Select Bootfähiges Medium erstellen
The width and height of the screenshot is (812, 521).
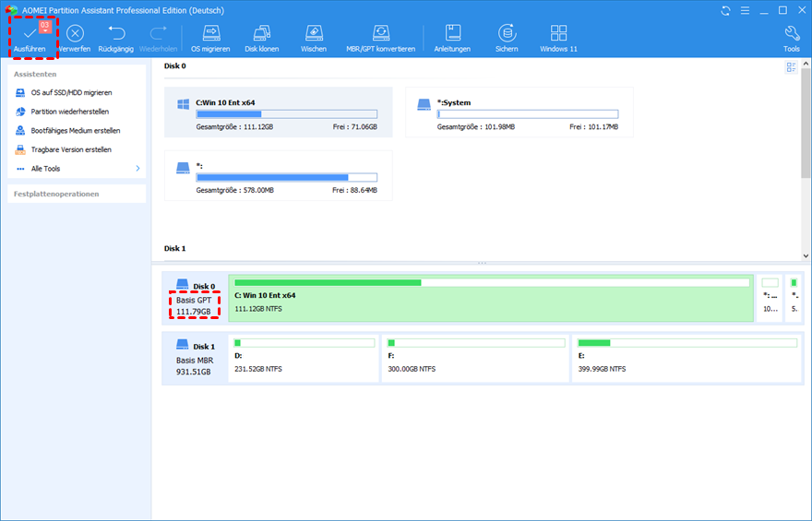[75, 131]
